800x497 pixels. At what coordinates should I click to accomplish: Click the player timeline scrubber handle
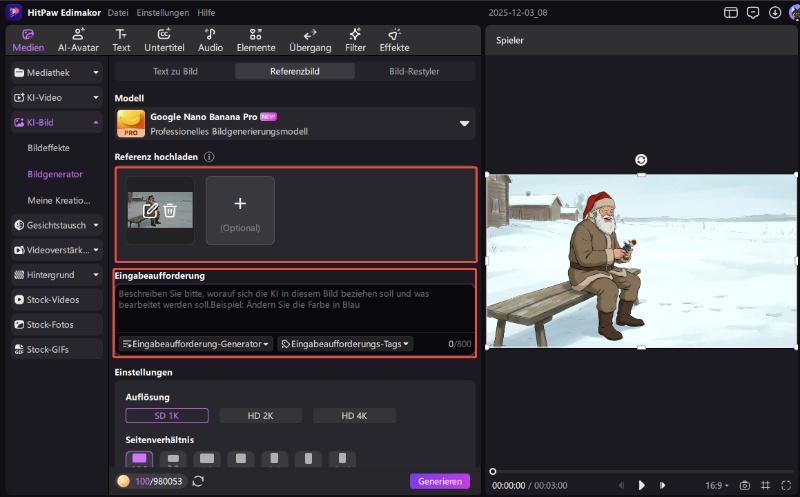pos(493,471)
